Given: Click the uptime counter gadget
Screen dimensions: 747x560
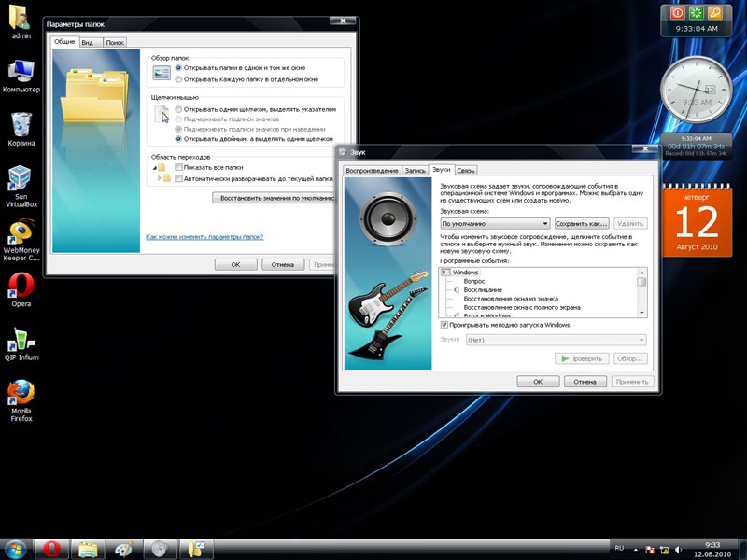Looking at the screenshot, I should tap(696, 146).
